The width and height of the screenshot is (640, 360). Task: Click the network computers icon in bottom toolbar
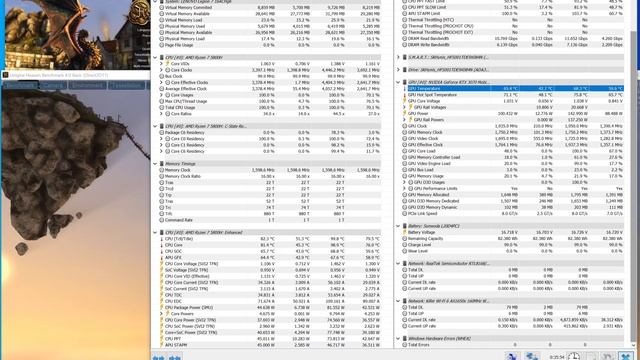click(x=531, y=356)
